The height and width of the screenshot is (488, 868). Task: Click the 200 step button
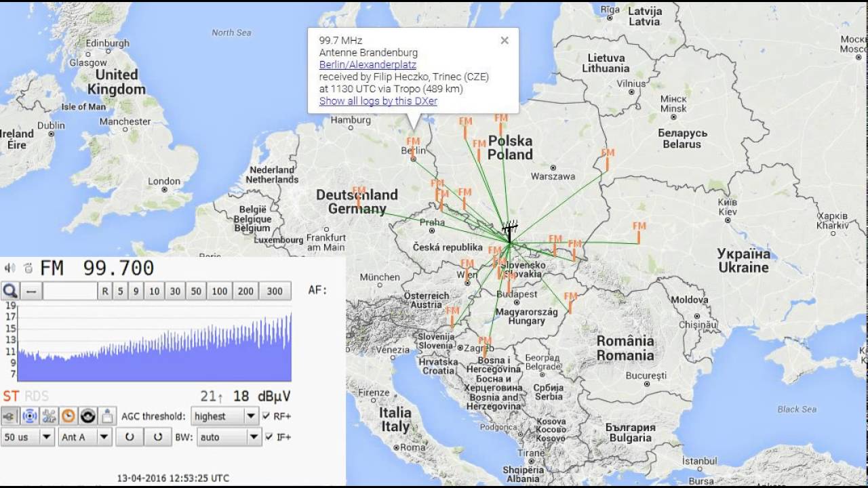point(245,291)
